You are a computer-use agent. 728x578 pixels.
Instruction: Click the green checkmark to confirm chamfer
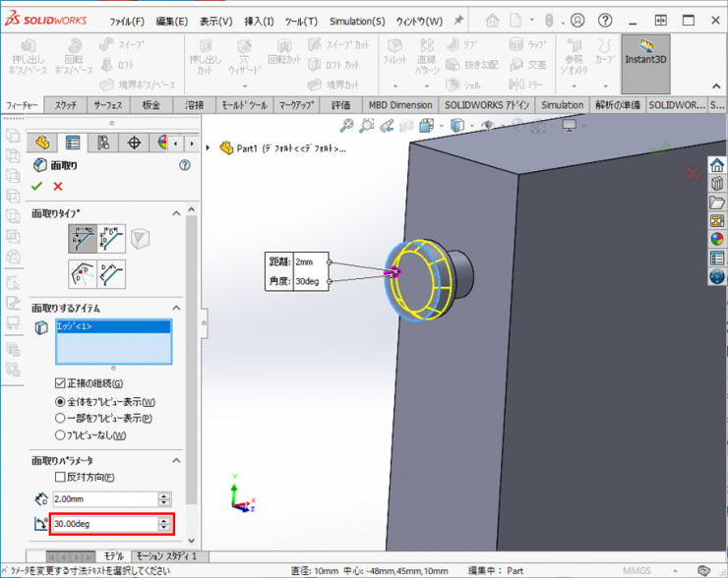pos(37,186)
